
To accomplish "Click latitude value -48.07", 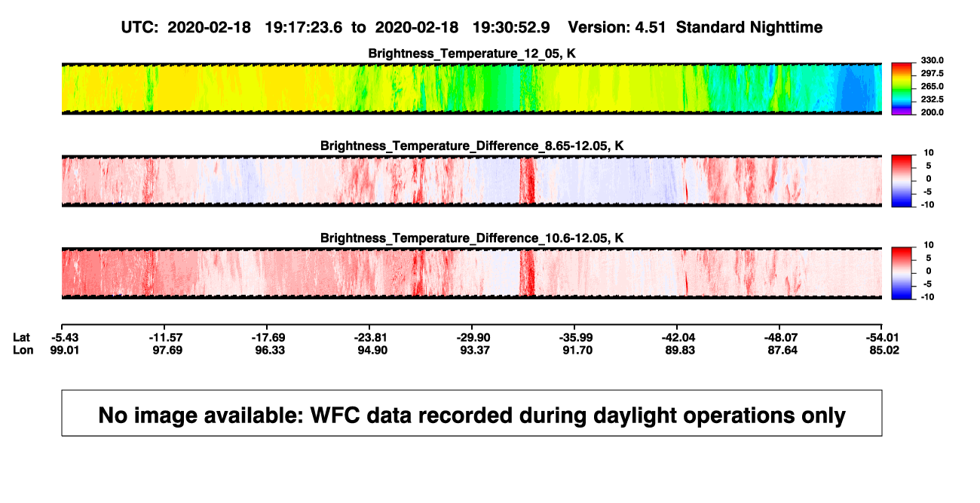I will (782, 337).
